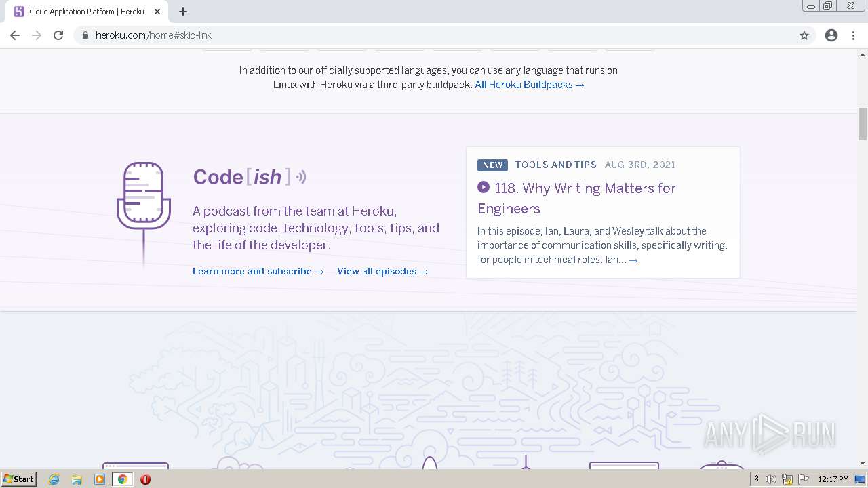868x488 pixels.
Task: Click the episode summary text
Action: click(602, 245)
